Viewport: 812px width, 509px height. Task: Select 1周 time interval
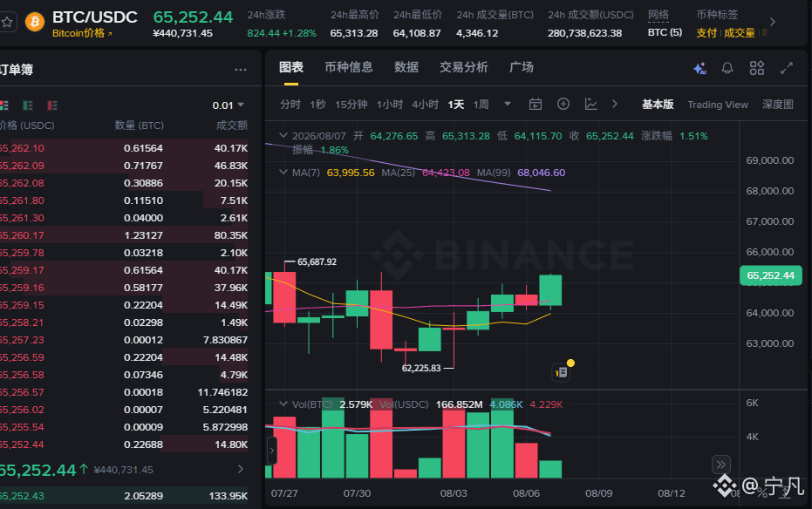(481, 105)
